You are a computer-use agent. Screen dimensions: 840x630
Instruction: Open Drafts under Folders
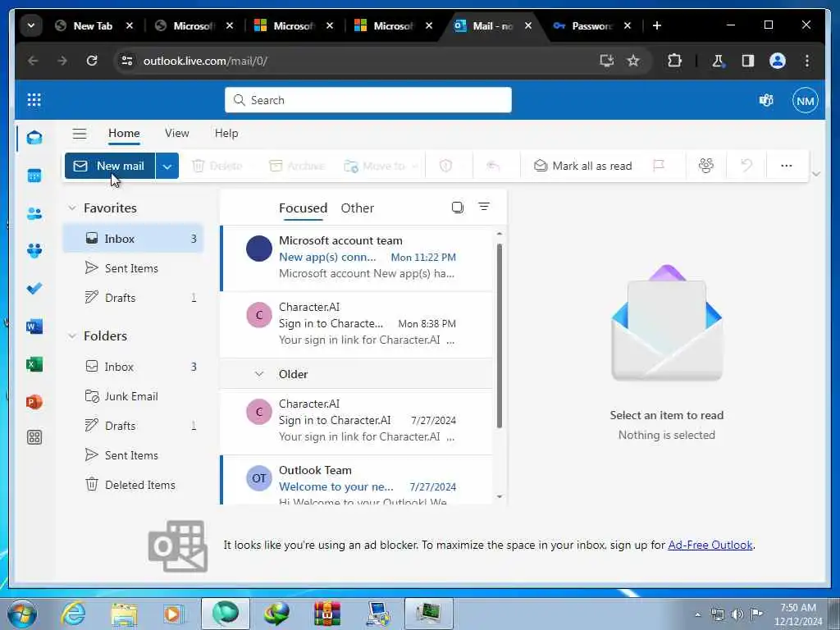click(134, 426)
